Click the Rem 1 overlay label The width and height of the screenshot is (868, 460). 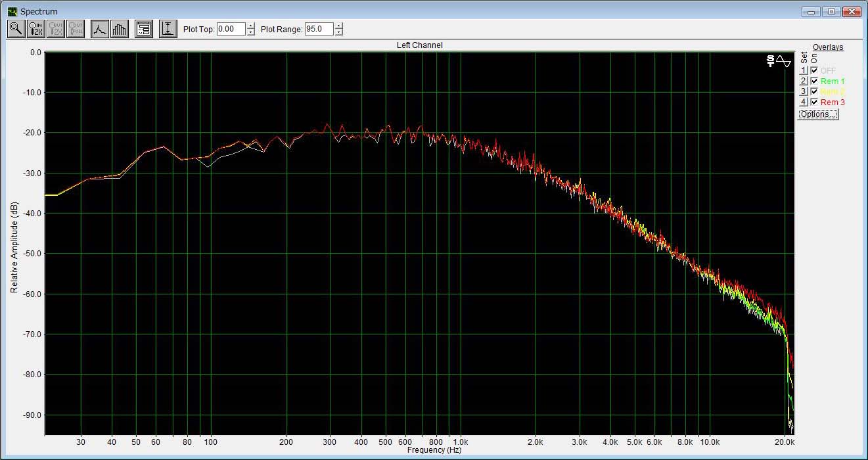[833, 81]
